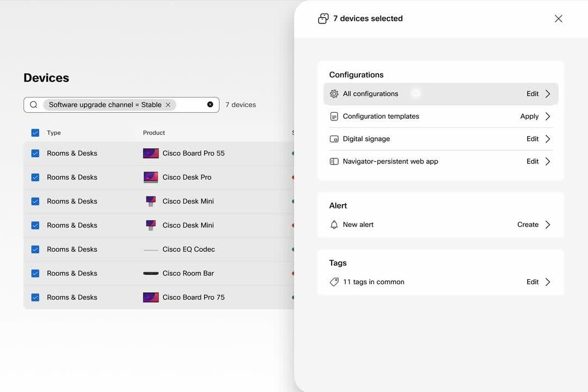Click the All configurations gear icon
The image size is (588, 392).
pyautogui.click(x=334, y=94)
